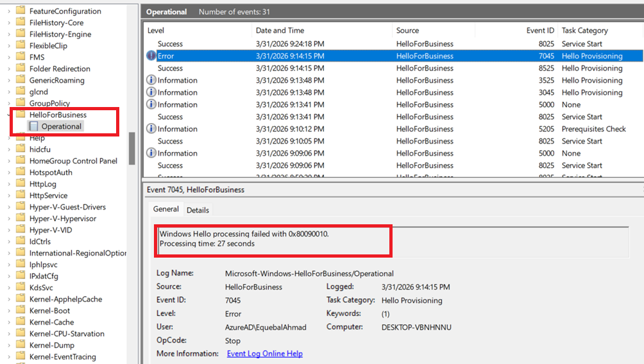
Task: Click the FileHistory-Core folder icon
Action: (x=21, y=22)
